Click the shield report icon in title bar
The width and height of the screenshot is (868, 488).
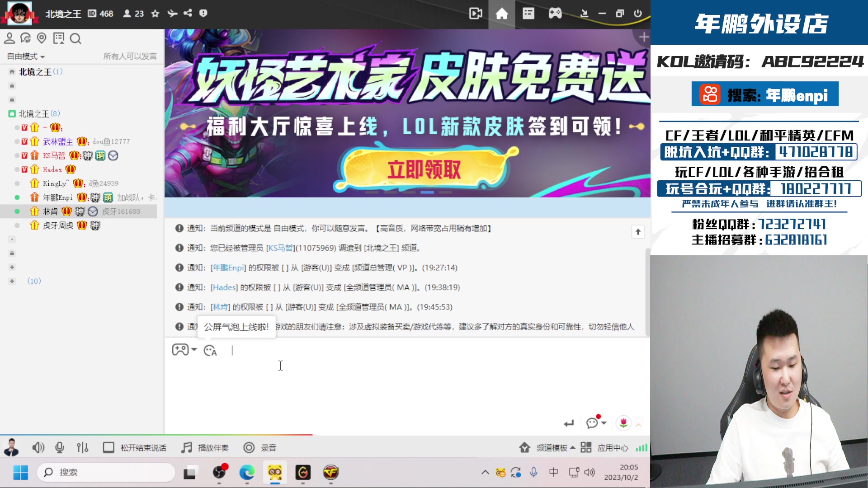[203, 13]
